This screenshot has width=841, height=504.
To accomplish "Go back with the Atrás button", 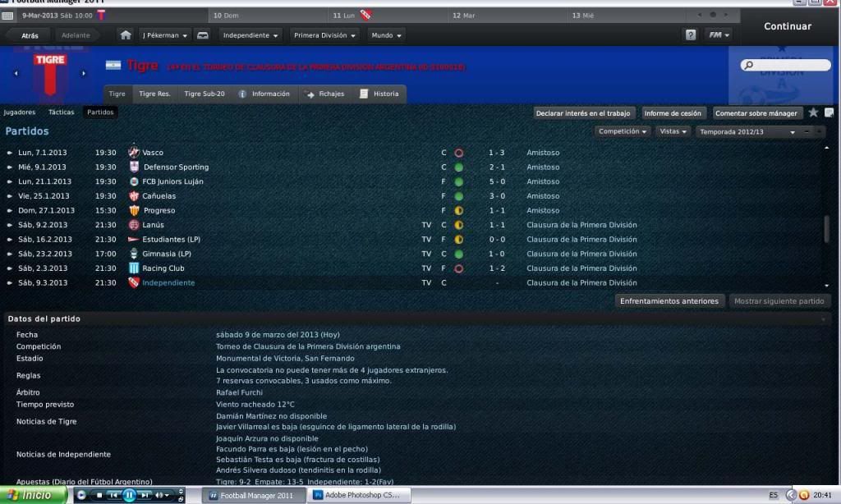I will (x=30, y=35).
